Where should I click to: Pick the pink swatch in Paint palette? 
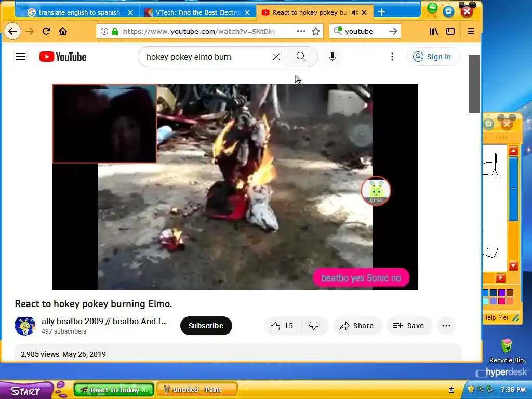pyautogui.click(x=501, y=301)
